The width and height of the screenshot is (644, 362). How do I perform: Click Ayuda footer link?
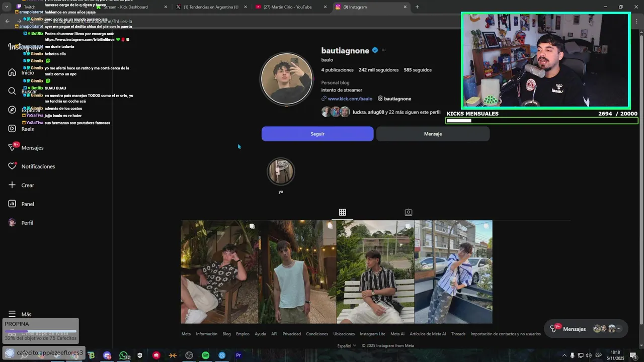(260, 334)
